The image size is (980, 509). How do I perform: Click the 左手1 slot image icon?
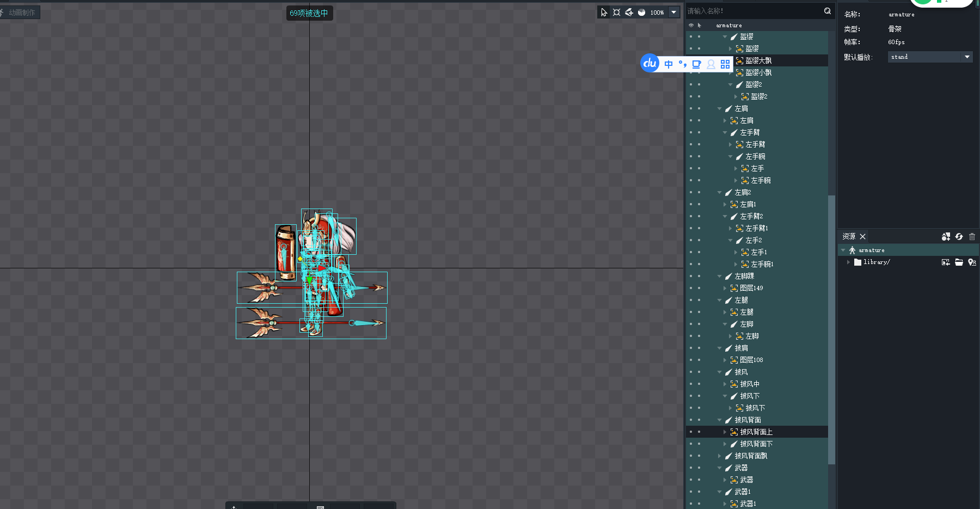(x=745, y=253)
